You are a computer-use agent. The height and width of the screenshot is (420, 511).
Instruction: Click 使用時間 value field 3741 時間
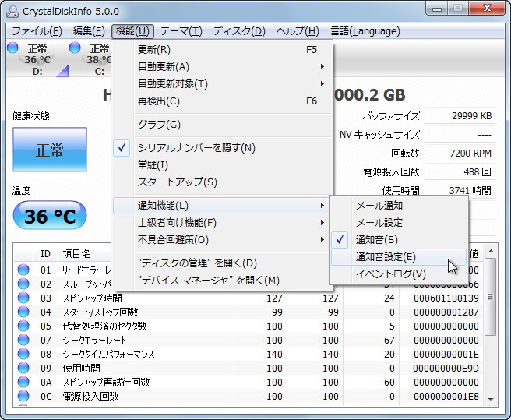(x=460, y=190)
